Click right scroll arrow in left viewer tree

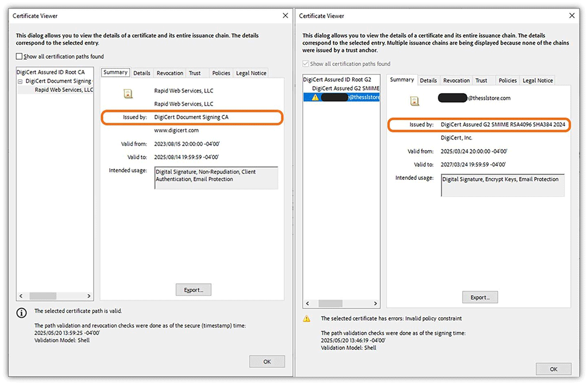tap(89, 296)
